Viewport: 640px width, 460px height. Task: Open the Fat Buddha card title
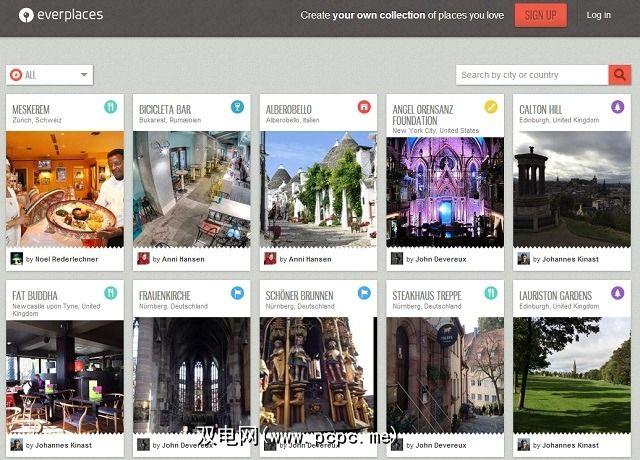pyautogui.click(x=35, y=296)
